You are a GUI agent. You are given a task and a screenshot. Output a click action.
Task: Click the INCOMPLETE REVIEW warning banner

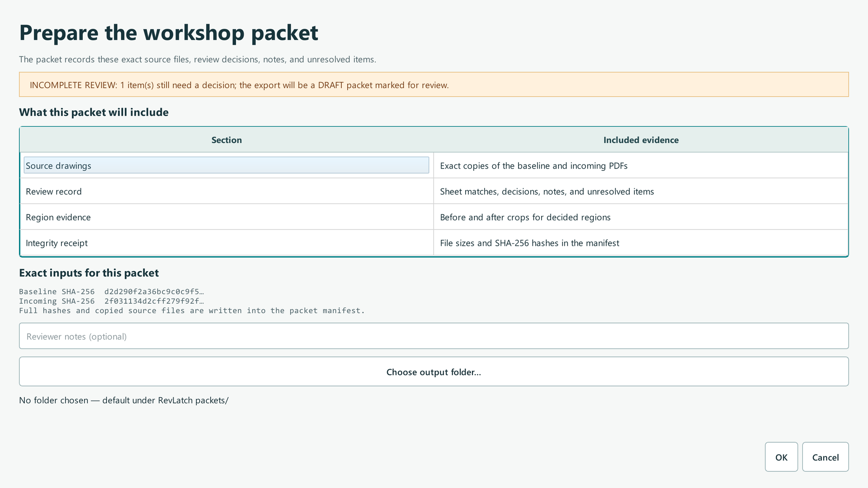pyautogui.click(x=434, y=84)
